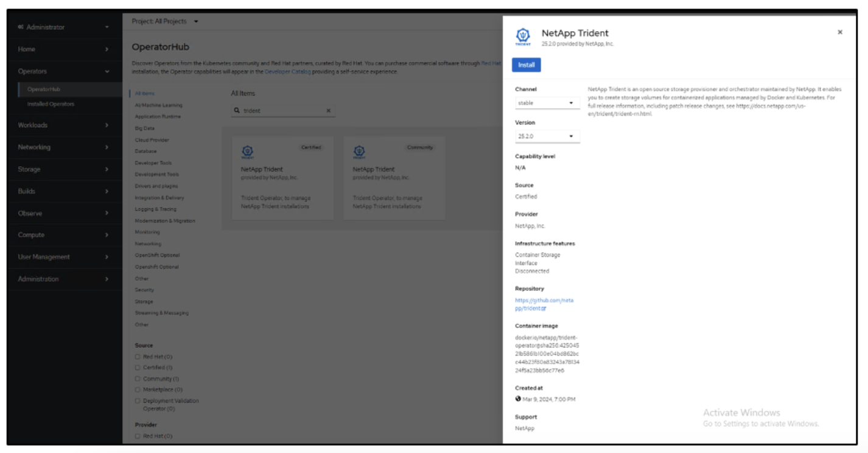Click the magnifier icon in the search box
This screenshot has height=453, width=868.
tap(237, 111)
